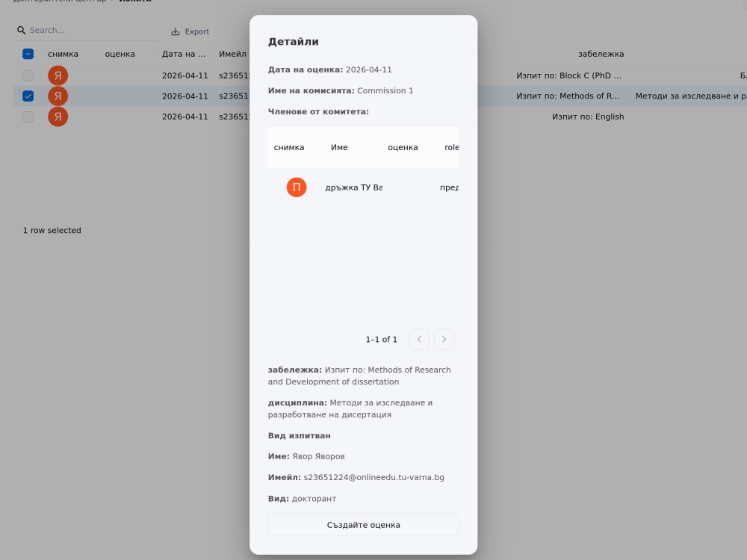Click the Детайли dialog title
The width and height of the screenshot is (747, 560).
[x=293, y=41]
